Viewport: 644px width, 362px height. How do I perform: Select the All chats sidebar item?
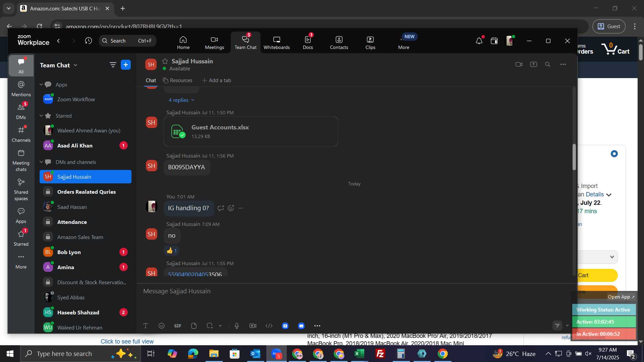(21, 65)
